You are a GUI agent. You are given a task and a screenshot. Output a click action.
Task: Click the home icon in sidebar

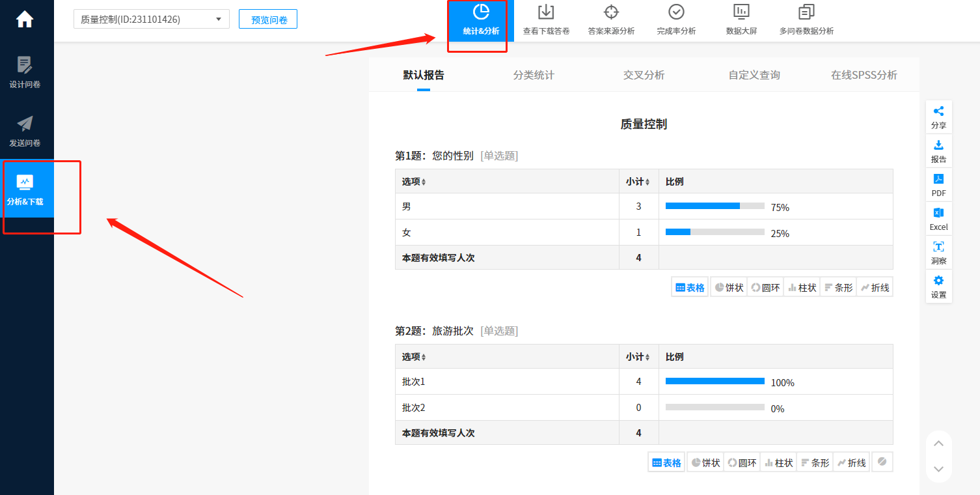pyautogui.click(x=25, y=20)
